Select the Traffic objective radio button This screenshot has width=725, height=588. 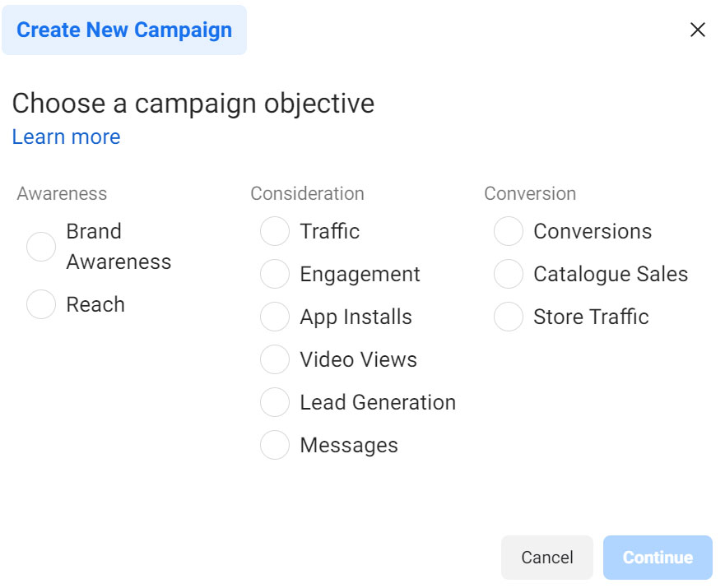275,232
